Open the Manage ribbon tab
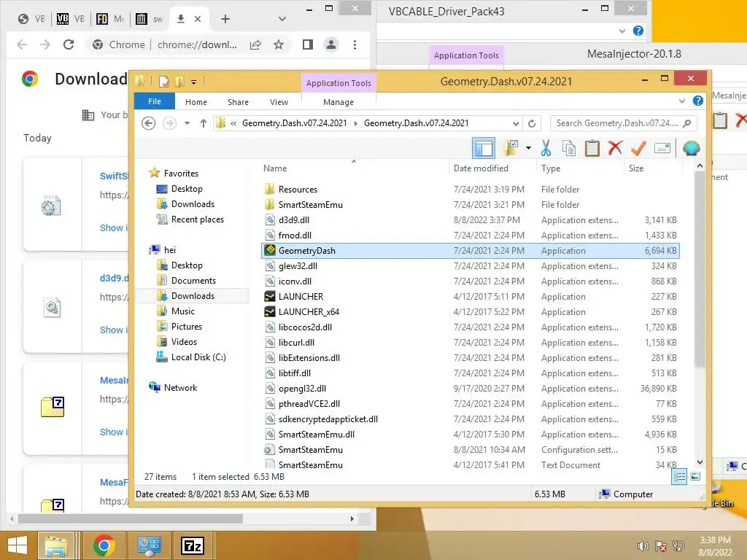The width and height of the screenshot is (747, 560). [x=338, y=102]
